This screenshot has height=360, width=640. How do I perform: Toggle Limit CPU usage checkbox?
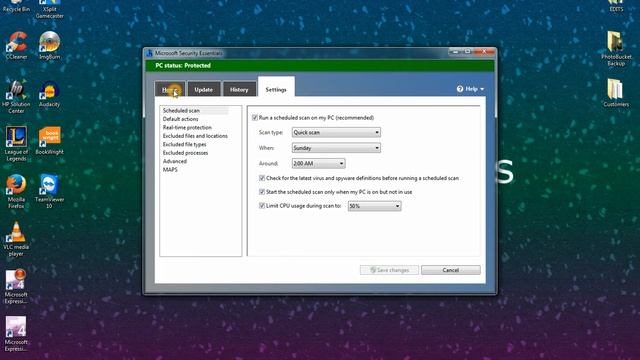(x=262, y=206)
